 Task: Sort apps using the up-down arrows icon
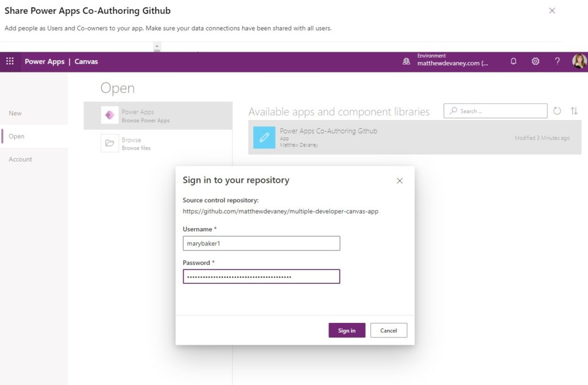click(x=574, y=110)
